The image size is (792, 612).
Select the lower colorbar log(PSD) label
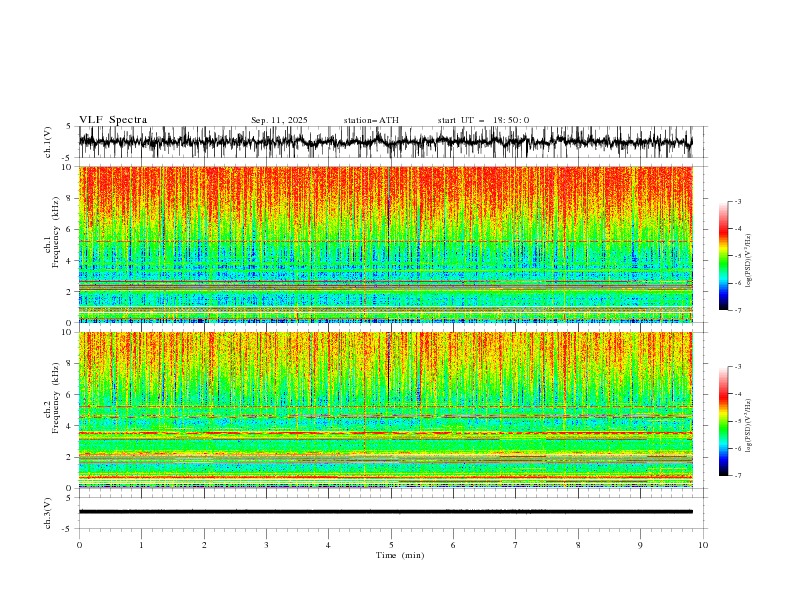pyautogui.click(x=748, y=425)
